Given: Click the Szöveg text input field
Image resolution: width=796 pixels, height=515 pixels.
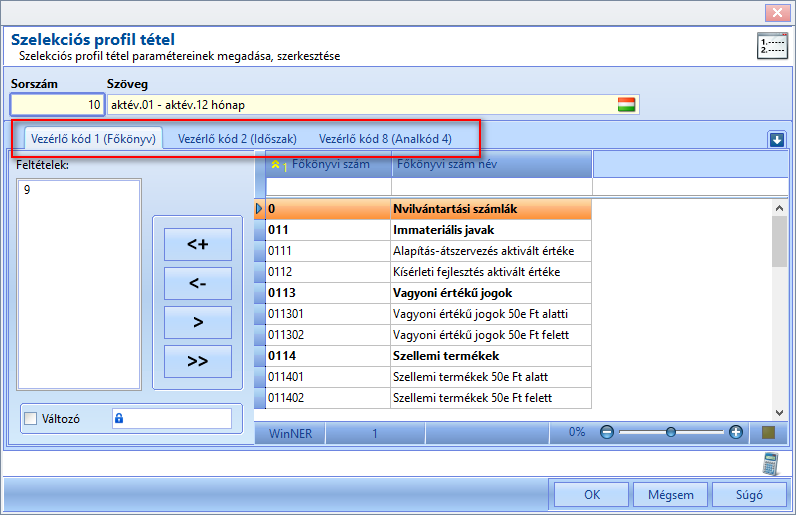Looking at the screenshot, I should coord(373,105).
